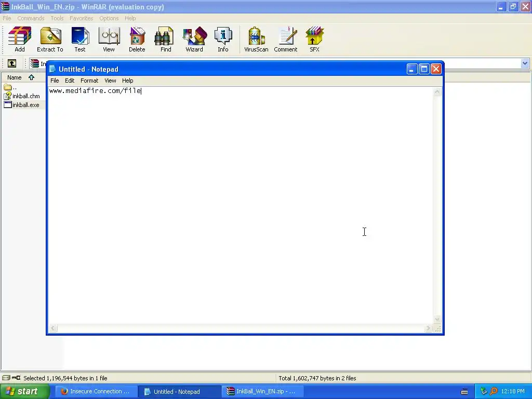The width and height of the screenshot is (532, 399).
Task: Open Notepad Format menu
Action: 89,81
